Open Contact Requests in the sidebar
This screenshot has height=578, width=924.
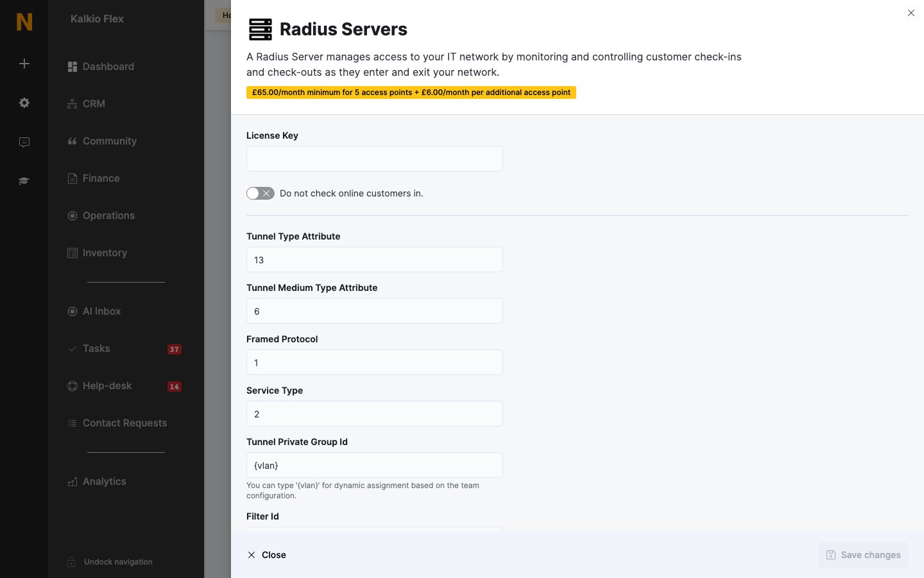(x=117, y=423)
